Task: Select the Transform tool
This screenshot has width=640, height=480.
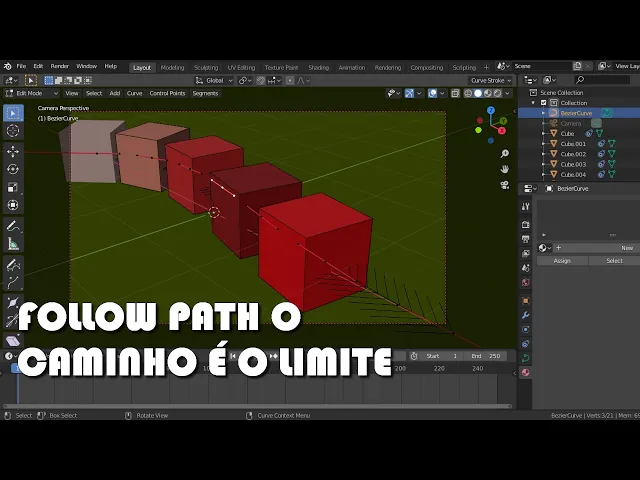Action: point(13,205)
